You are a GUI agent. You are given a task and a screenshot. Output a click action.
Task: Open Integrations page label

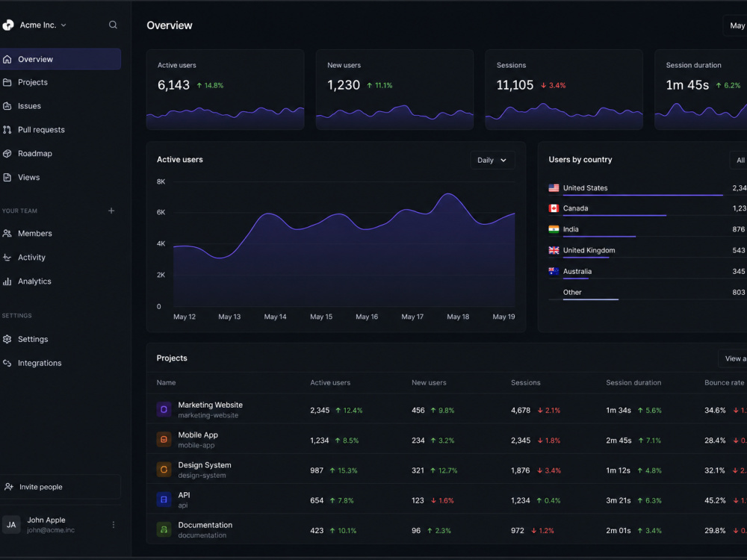point(40,363)
